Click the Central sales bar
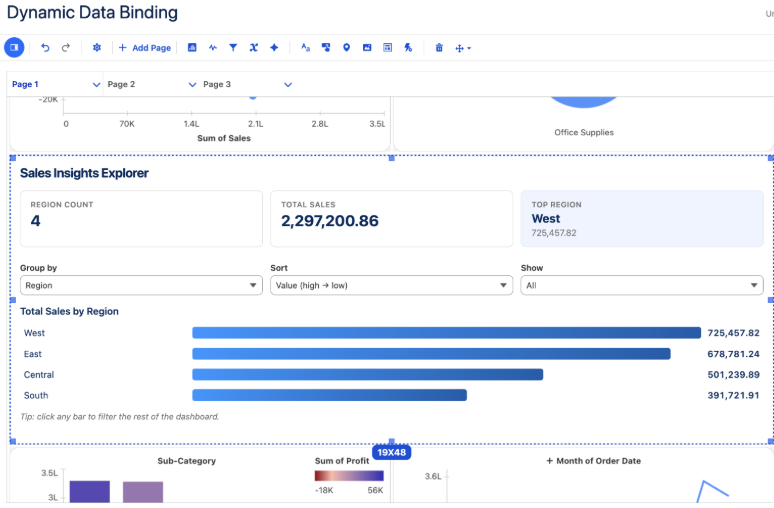The width and height of the screenshot is (774, 508). pyautogui.click(x=367, y=374)
